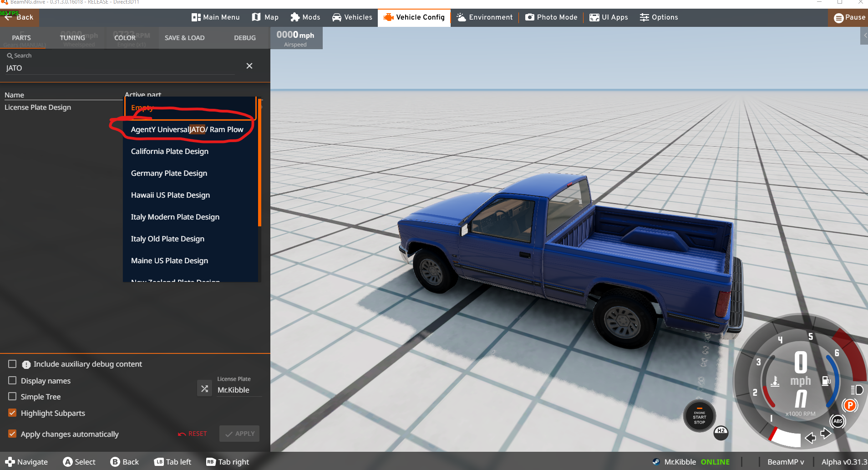Open the Options menu

pyautogui.click(x=658, y=17)
